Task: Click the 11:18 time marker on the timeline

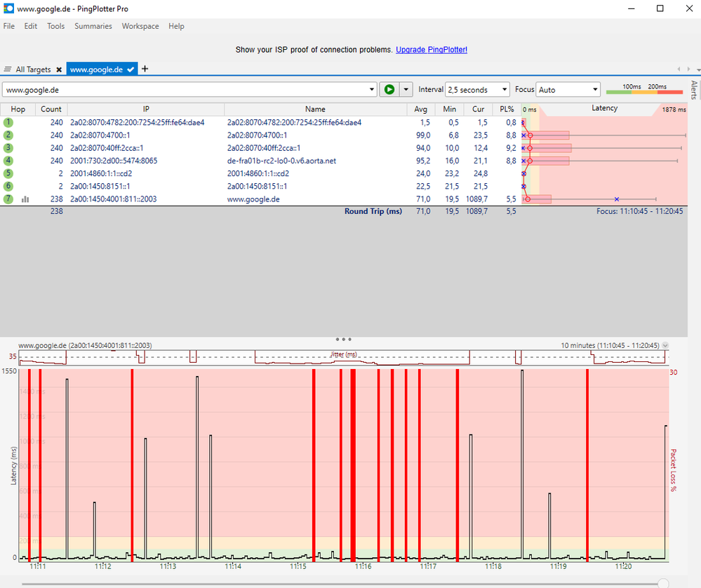Action: [x=493, y=566]
